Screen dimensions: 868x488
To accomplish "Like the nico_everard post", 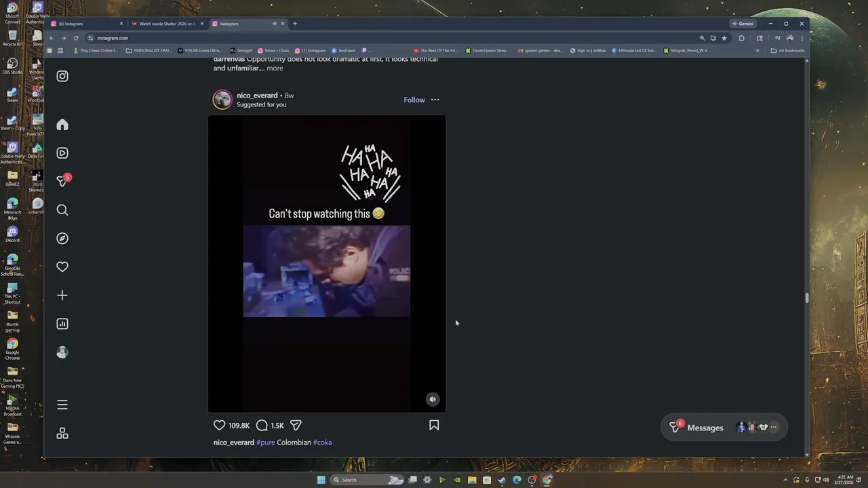I will click(219, 425).
